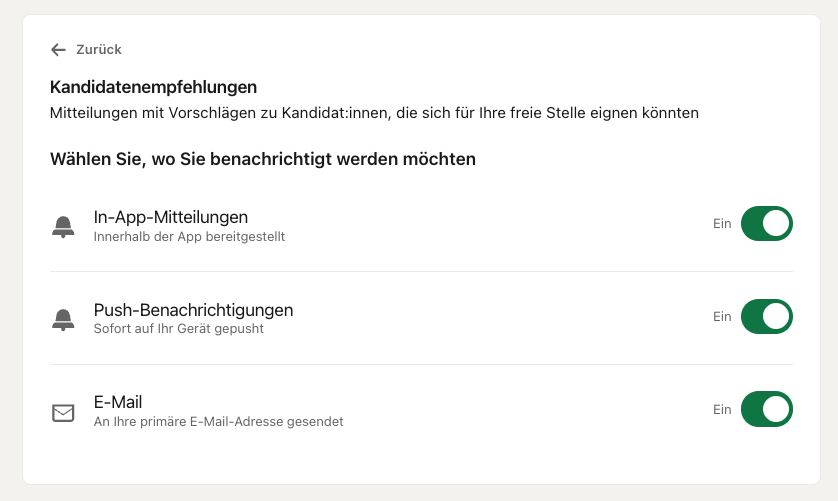Click the Wählen Sie, wo Sie benachrichtigt heading
This screenshot has width=838, height=501.
[262, 159]
